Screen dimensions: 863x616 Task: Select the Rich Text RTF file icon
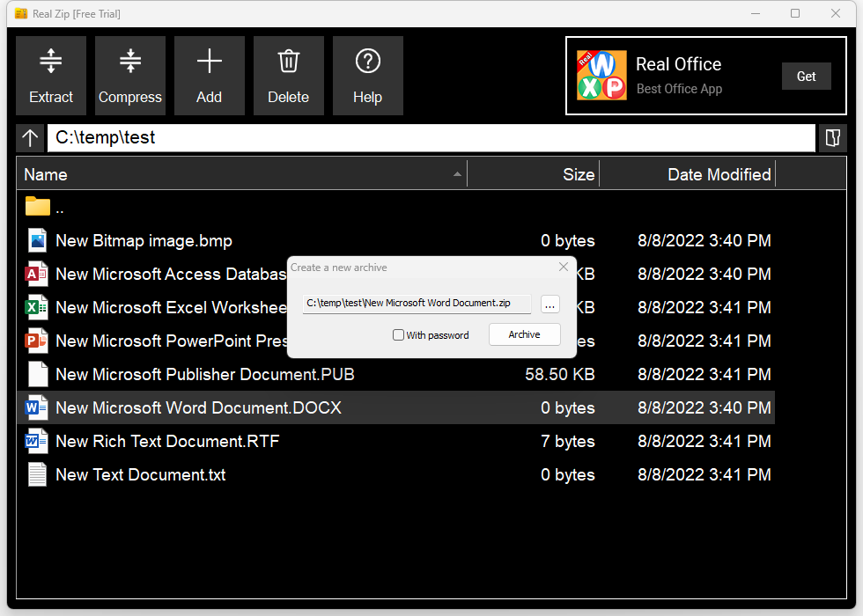[36, 441]
